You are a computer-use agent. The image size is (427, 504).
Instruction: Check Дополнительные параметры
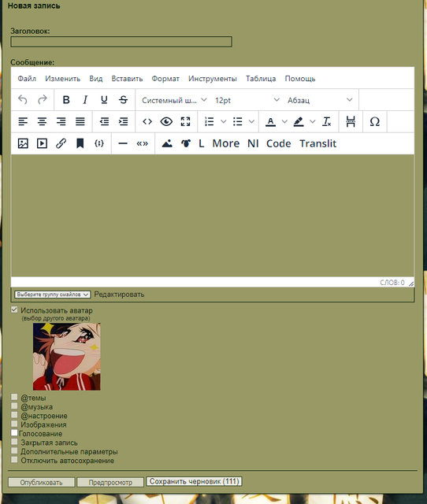[14, 450]
